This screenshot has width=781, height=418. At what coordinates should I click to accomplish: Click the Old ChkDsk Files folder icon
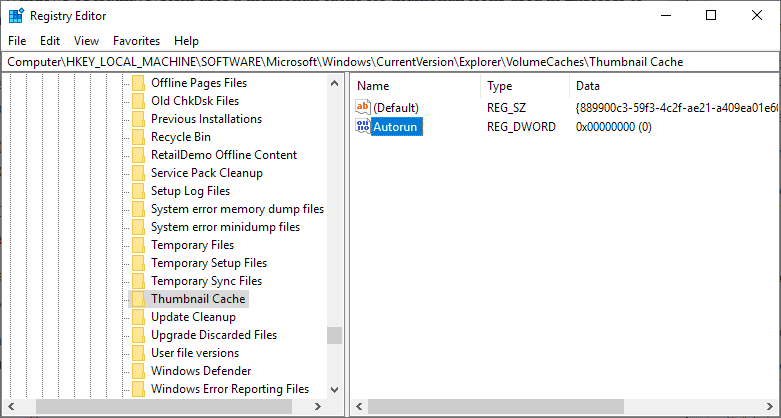(x=138, y=101)
